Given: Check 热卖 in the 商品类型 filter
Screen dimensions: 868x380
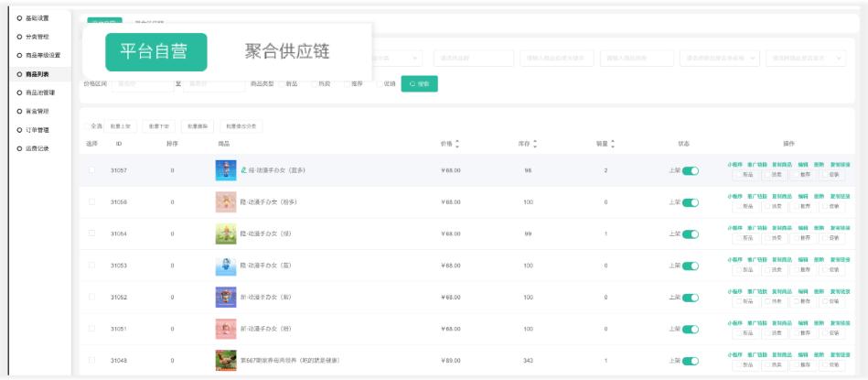Looking at the screenshot, I should click(315, 84).
